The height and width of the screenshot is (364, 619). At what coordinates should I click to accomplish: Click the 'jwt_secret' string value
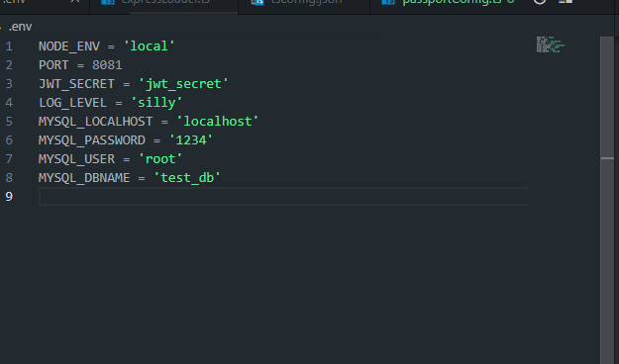pos(183,84)
